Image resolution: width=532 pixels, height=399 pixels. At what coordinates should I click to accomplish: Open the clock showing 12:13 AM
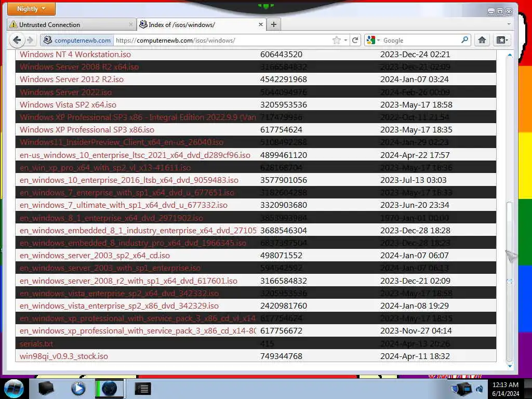(x=506, y=389)
